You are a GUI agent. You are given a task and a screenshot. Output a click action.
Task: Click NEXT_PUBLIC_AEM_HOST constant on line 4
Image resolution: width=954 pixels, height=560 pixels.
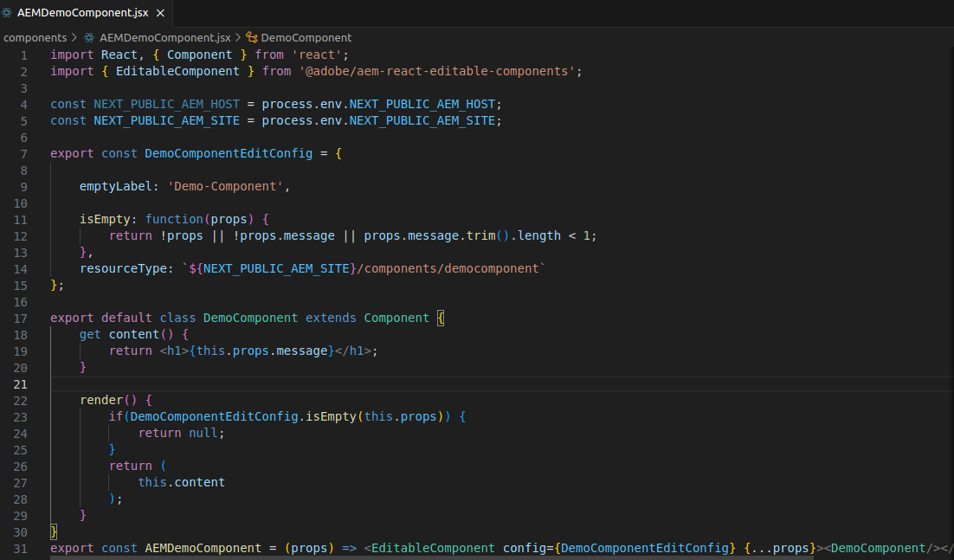tap(164, 103)
